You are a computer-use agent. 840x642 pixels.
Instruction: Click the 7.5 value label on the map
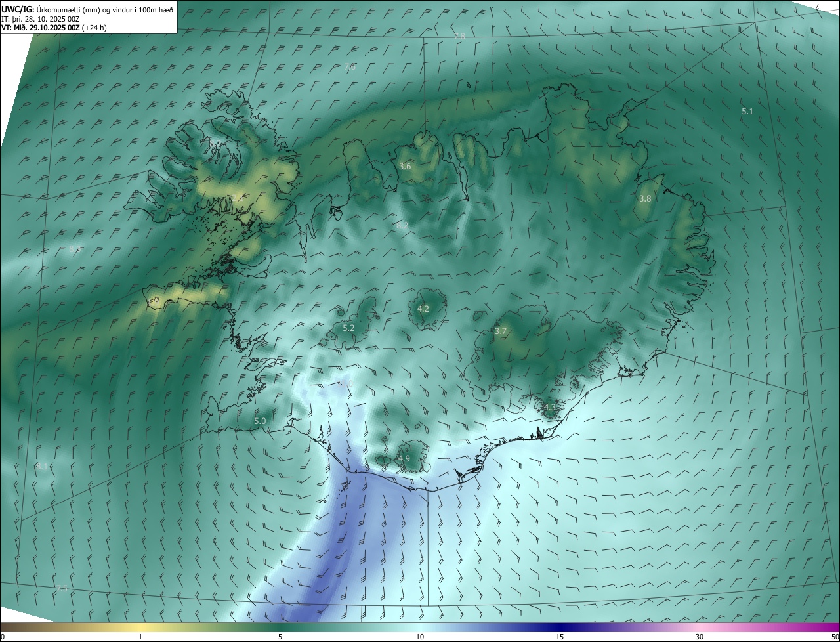coord(62,589)
